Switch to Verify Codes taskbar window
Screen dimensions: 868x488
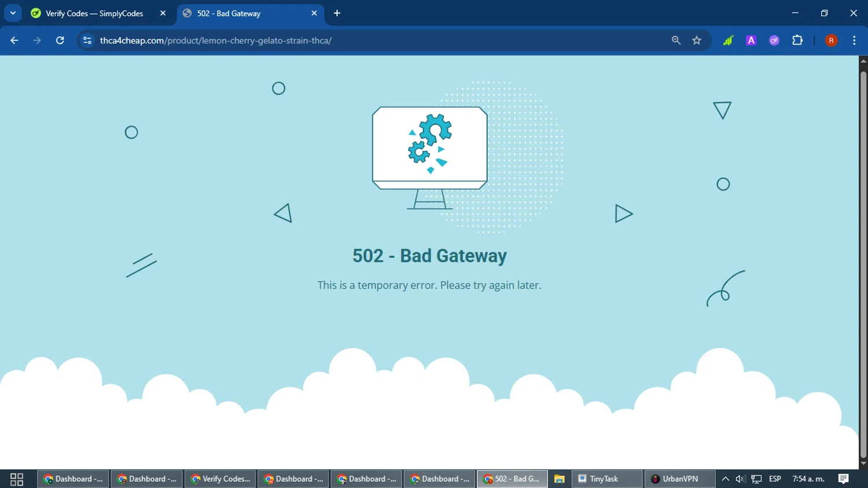pos(220,479)
